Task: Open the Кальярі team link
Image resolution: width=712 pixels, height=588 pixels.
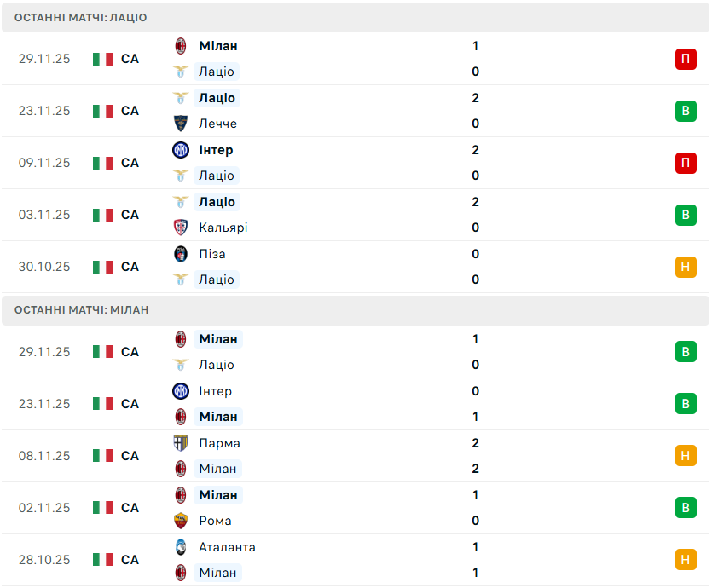Action: tap(223, 228)
